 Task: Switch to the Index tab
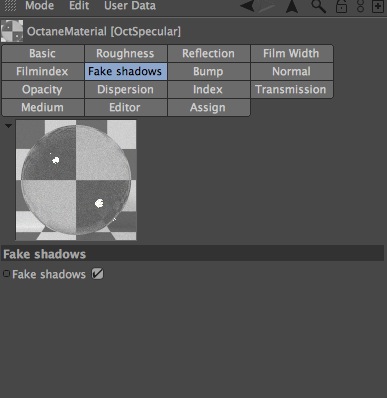(208, 89)
